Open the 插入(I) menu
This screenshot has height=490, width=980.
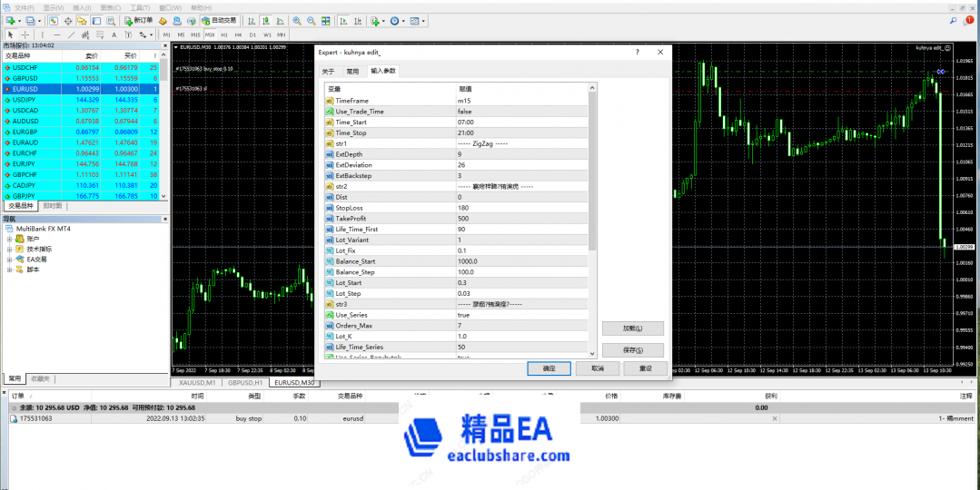coord(82,7)
